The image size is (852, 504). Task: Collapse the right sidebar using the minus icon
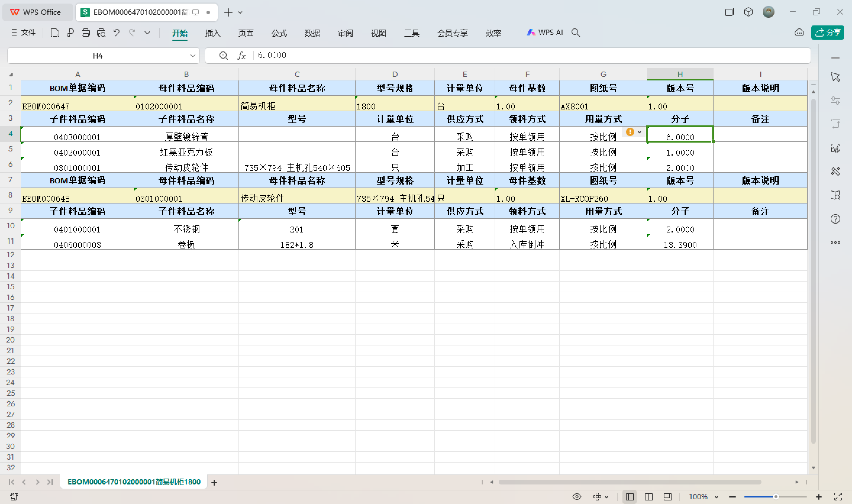point(835,58)
